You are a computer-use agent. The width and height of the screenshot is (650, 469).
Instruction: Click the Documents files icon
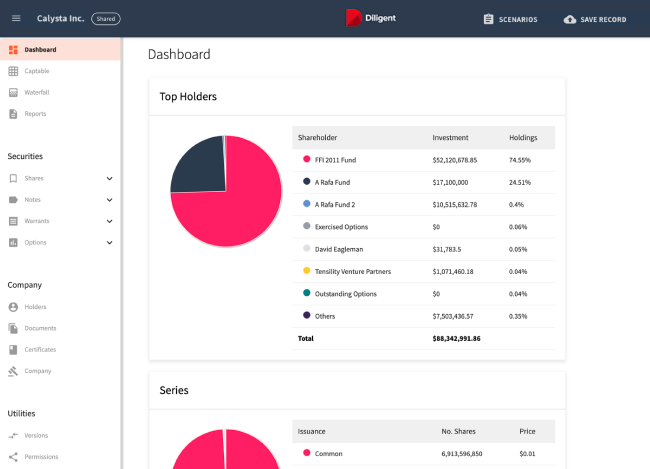(13, 328)
